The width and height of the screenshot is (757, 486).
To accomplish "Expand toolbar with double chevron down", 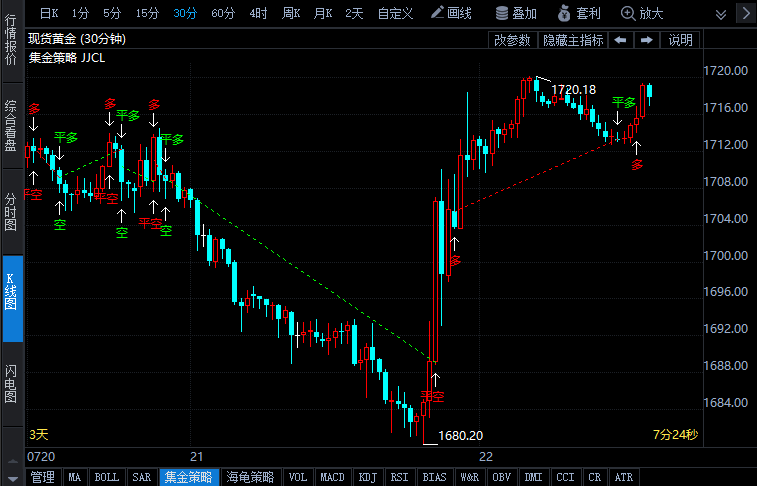I will coord(721,14).
